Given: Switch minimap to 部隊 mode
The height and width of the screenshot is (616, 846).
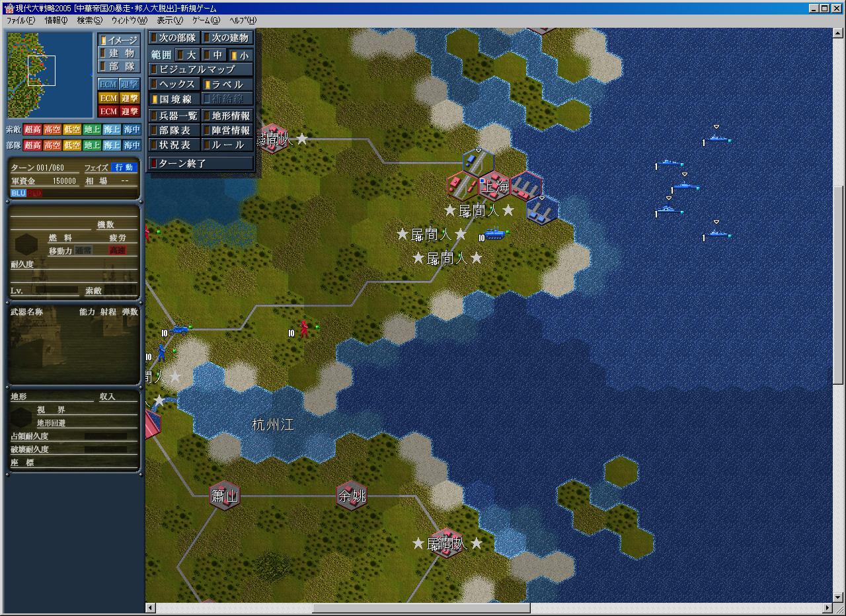Looking at the screenshot, I should [x=119, y=66].
